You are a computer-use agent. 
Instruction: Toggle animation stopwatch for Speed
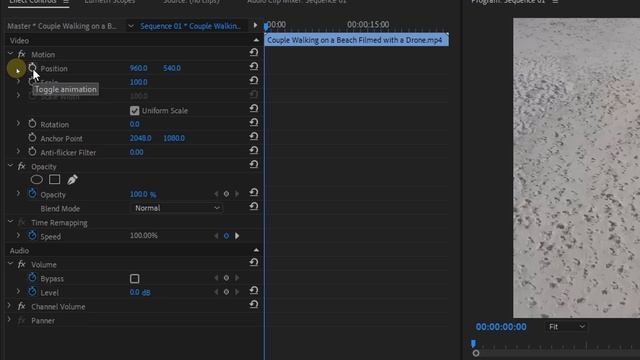pyautogui.click(x=32, y=236)
